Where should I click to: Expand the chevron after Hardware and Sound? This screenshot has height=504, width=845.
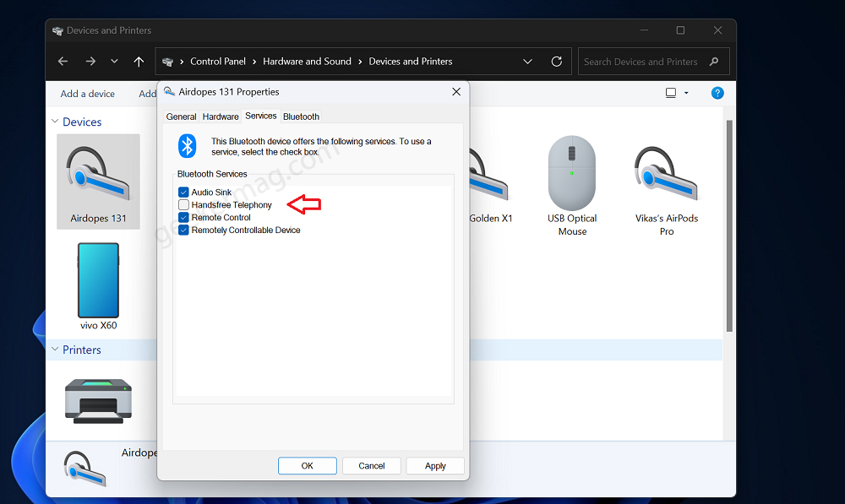coord(360,62)
